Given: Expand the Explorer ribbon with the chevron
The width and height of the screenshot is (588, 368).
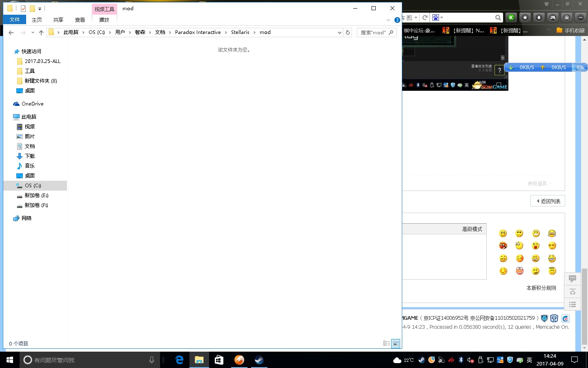Looking at the screenshot, I should click(388, 20).
